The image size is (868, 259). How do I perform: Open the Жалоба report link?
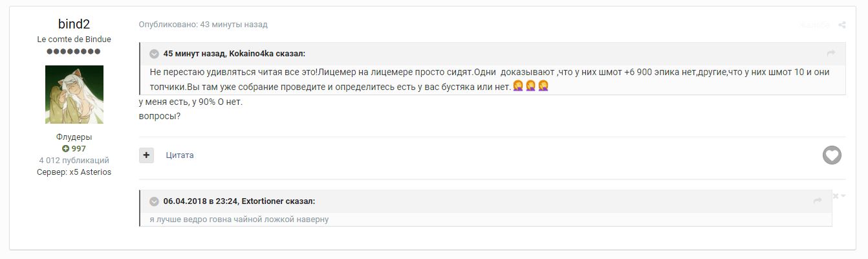[x=814, y=25]
